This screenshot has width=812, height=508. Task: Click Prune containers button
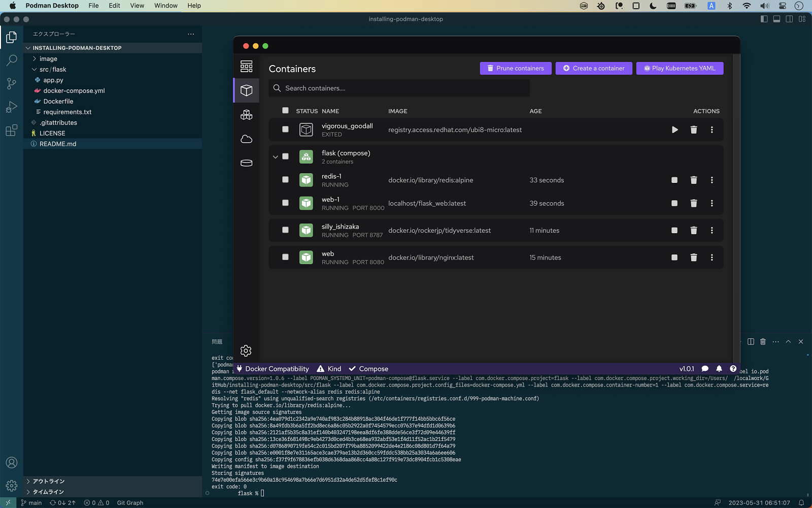point(516,68)
